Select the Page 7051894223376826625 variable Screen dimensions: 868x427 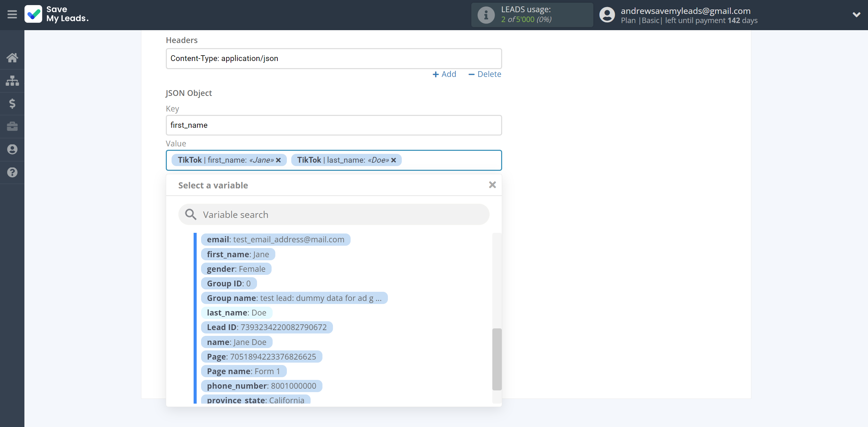(261, 357)
